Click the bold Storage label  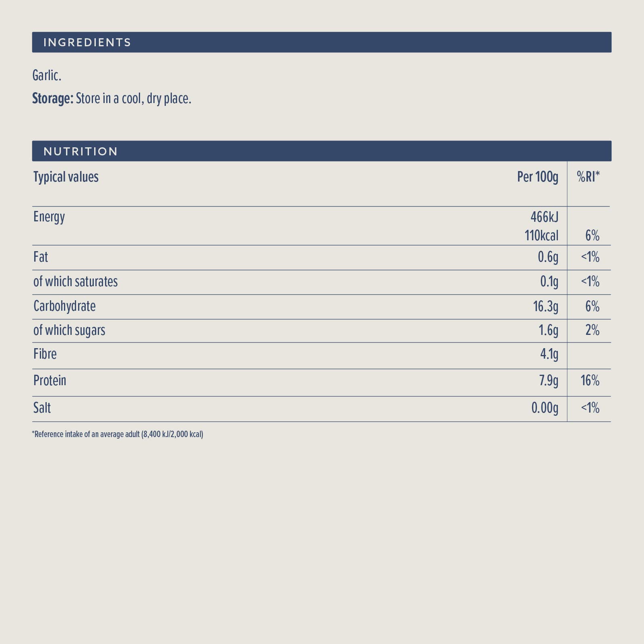pyautogui.click(x=52, y=99)
